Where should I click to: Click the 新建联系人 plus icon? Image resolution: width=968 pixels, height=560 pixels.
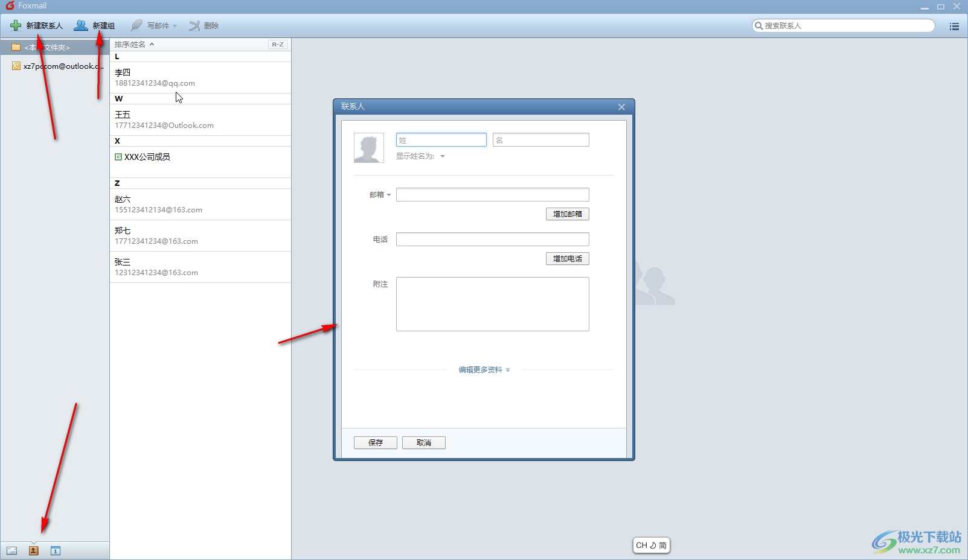coord(16,25)
